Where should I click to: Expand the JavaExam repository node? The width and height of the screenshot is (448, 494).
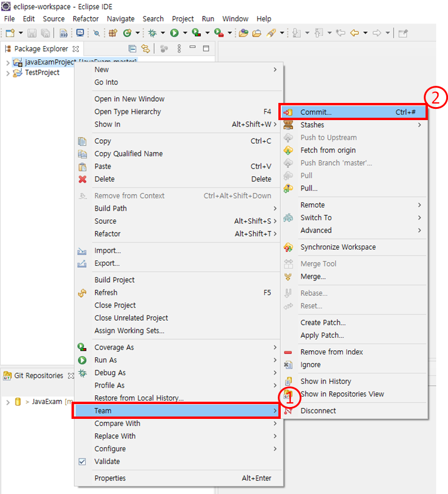(8, 402)
